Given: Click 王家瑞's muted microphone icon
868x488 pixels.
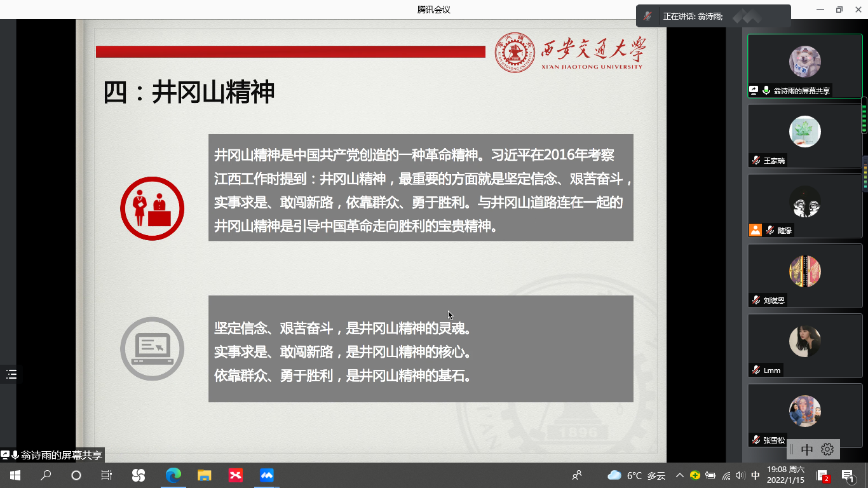Looking at the screenshot, I should tap(756, 161).
